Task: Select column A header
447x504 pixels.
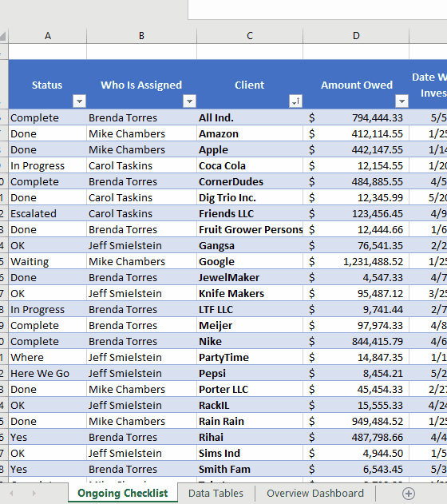Action: tap(48, 36)
